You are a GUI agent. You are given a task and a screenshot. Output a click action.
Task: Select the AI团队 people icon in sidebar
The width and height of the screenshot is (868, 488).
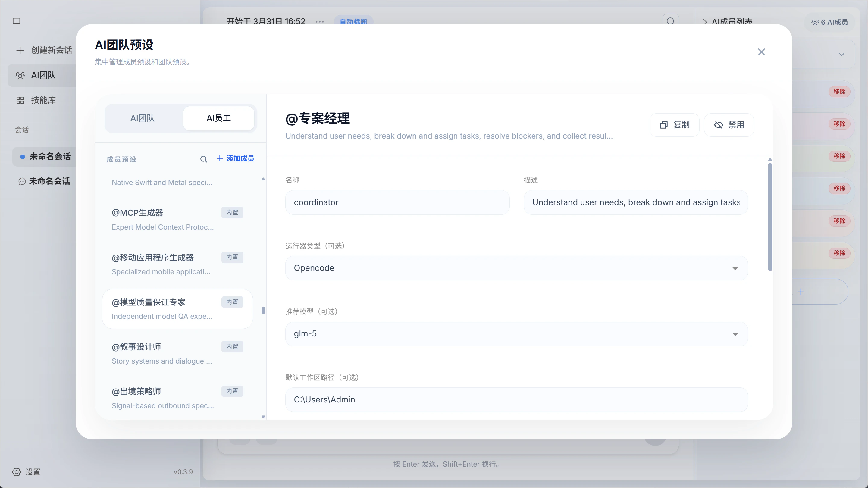click(x=20, y=75)
